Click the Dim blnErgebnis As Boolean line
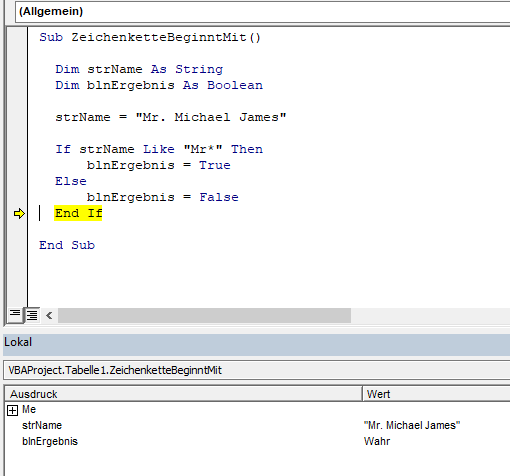 pyautogui.click(x=159, y=85)
